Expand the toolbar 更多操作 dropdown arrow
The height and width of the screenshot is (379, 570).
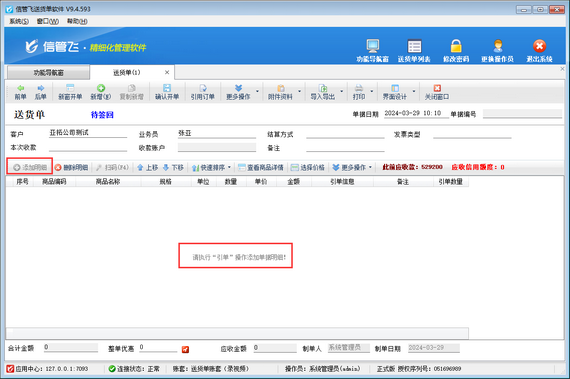[257, 91]
